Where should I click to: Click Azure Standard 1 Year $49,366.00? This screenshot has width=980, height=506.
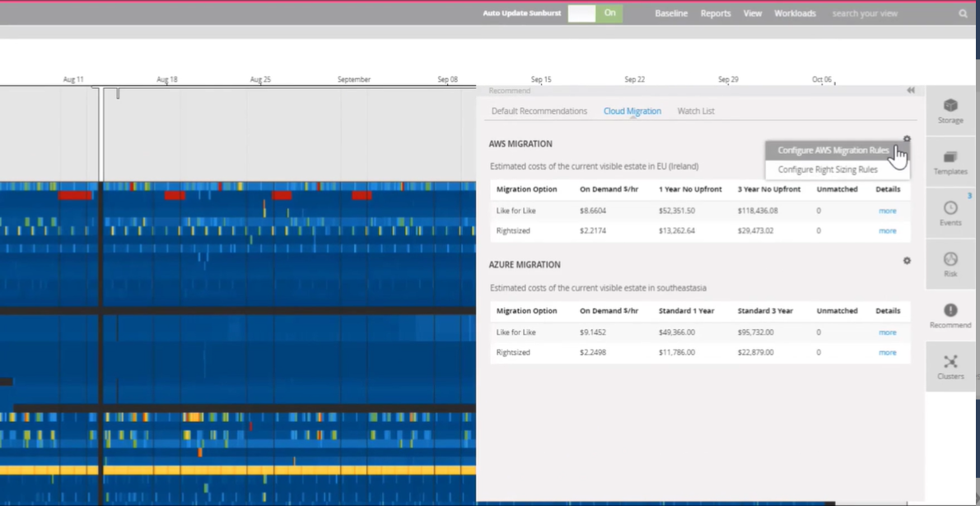point(677,332)
